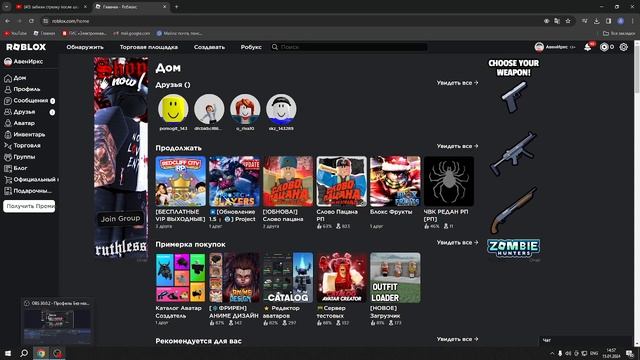The width and height of the screenshot is (640, 360).
Task: Open Windows taskbar search
Action: (x=24, y=353)
